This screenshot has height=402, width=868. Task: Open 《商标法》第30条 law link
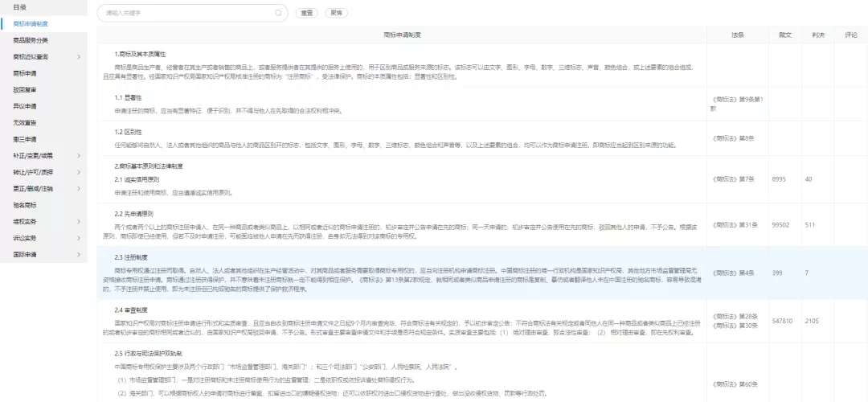coord(735,325)
